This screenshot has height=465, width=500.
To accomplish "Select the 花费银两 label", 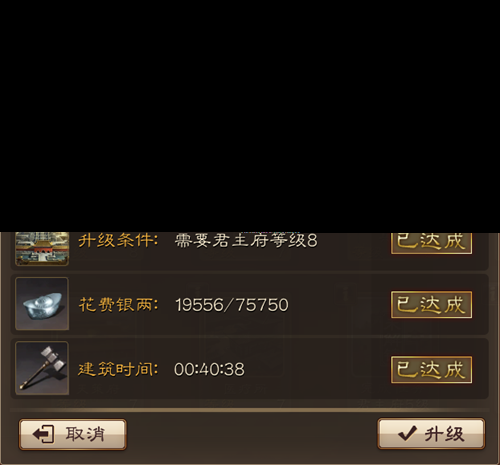I will (118, 305).
